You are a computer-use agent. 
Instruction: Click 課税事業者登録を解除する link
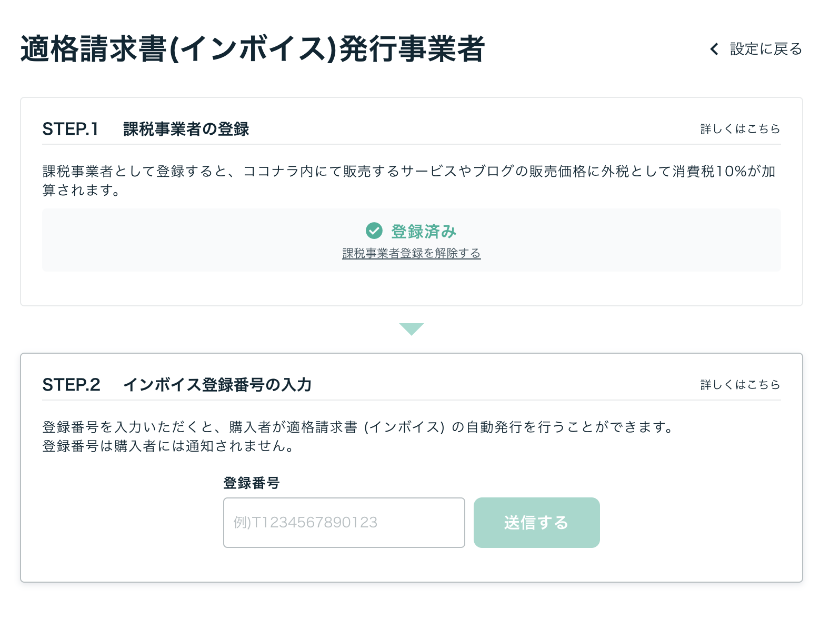coord(411,253)
